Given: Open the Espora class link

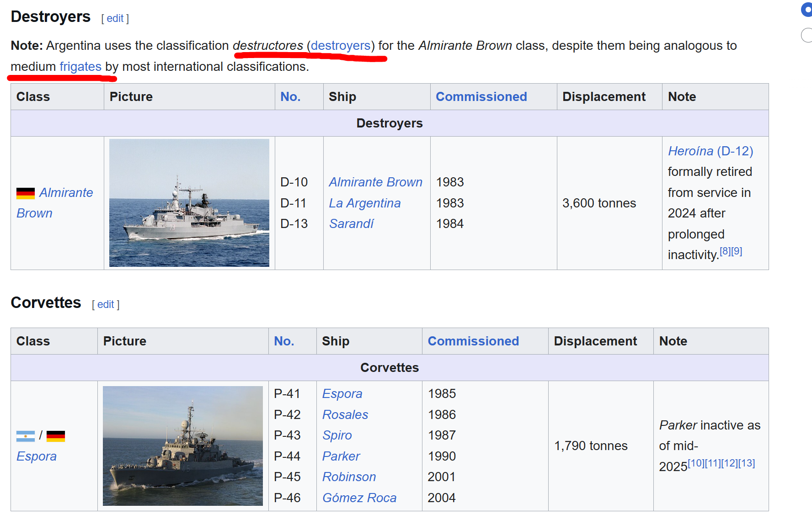Looking at the screenshot, I should click(x=37, y=456).
